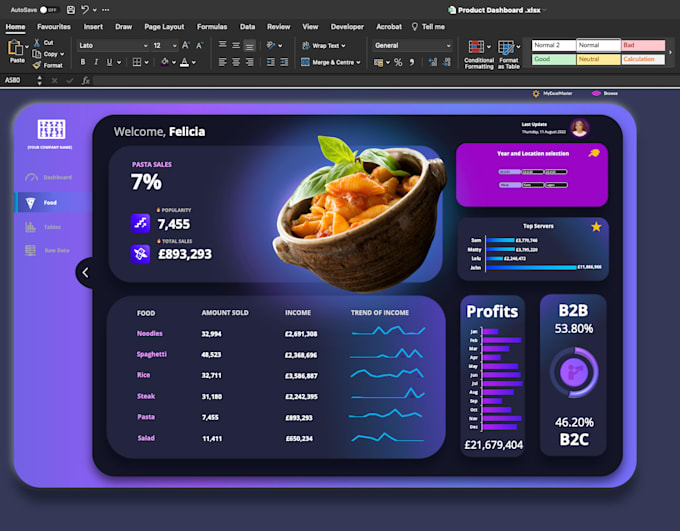Collapse sidebar with left chevron button
This screenshot has height=531, width=680.
point(85,272)
